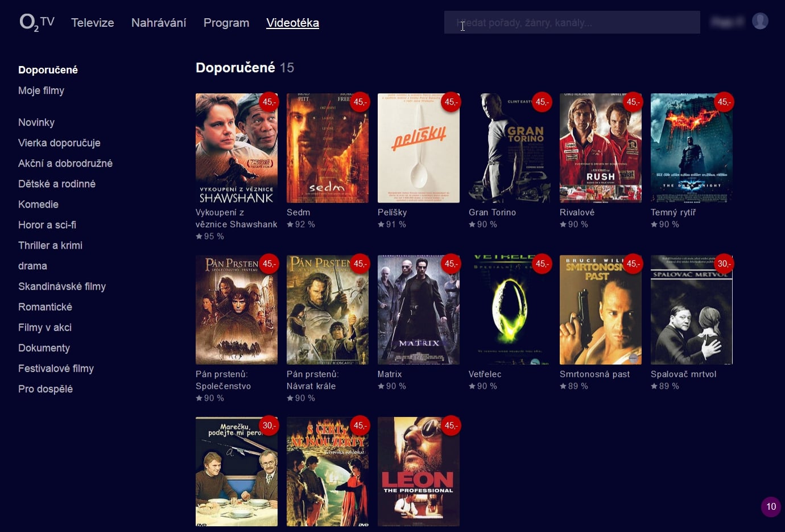Select the Rush (Rivalové) poster
Viewport: 785px width, 532px height.
[601, 148]
